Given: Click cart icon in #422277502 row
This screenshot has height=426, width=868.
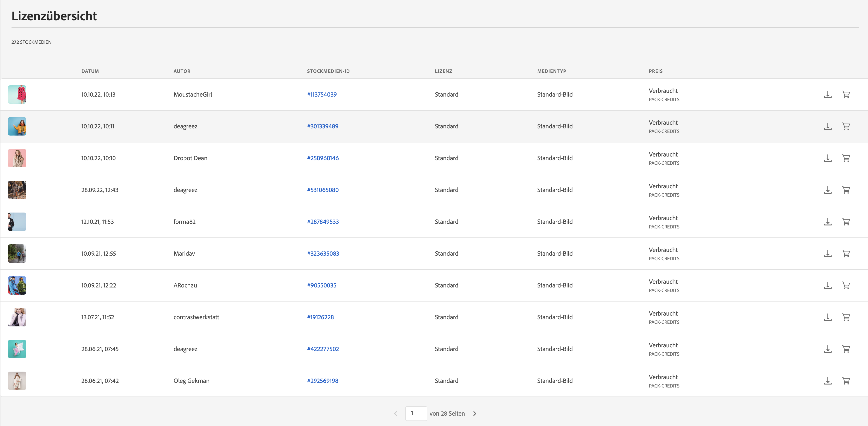Looking at the screenshot, I should [846, 349].
